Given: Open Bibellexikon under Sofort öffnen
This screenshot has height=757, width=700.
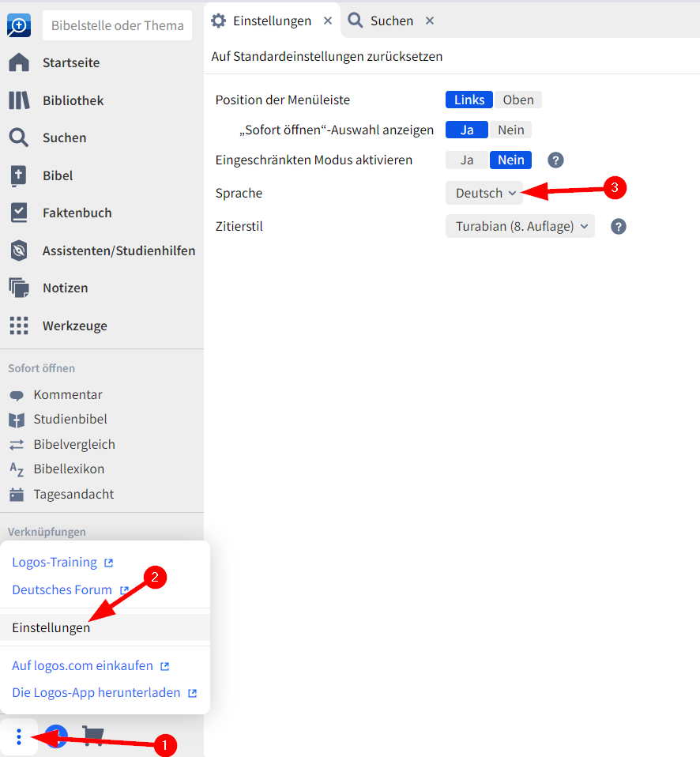Looking at the screenshot, I should 69,469.
